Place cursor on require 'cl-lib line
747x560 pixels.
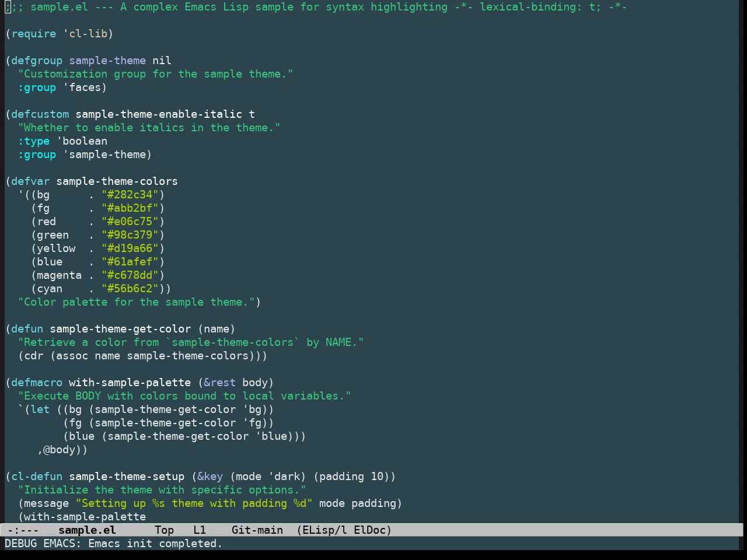point(59,34)
